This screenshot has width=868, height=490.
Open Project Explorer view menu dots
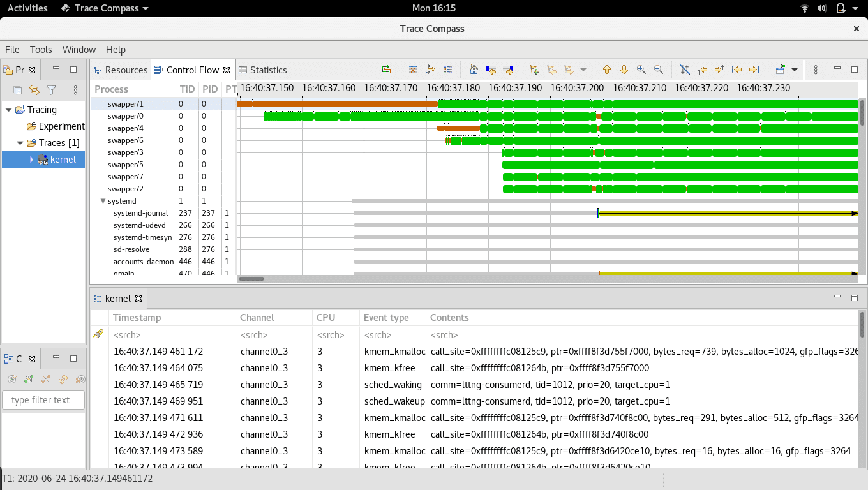75,91
